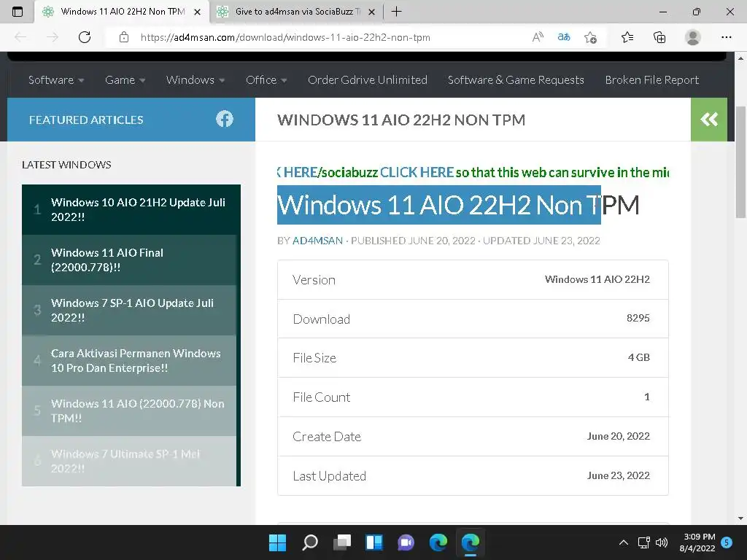Open the Translate page icon

[564, 37]
